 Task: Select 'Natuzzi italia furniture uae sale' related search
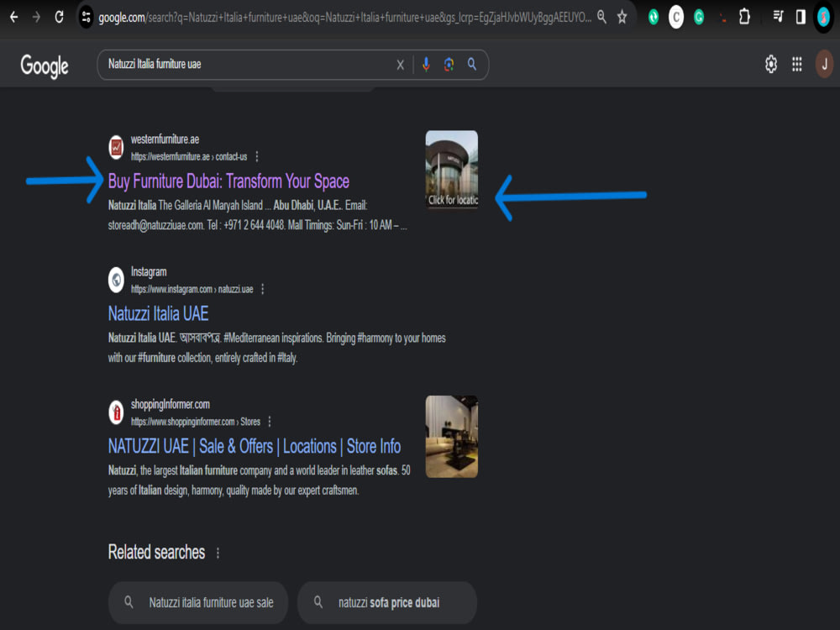coord(198,602)
